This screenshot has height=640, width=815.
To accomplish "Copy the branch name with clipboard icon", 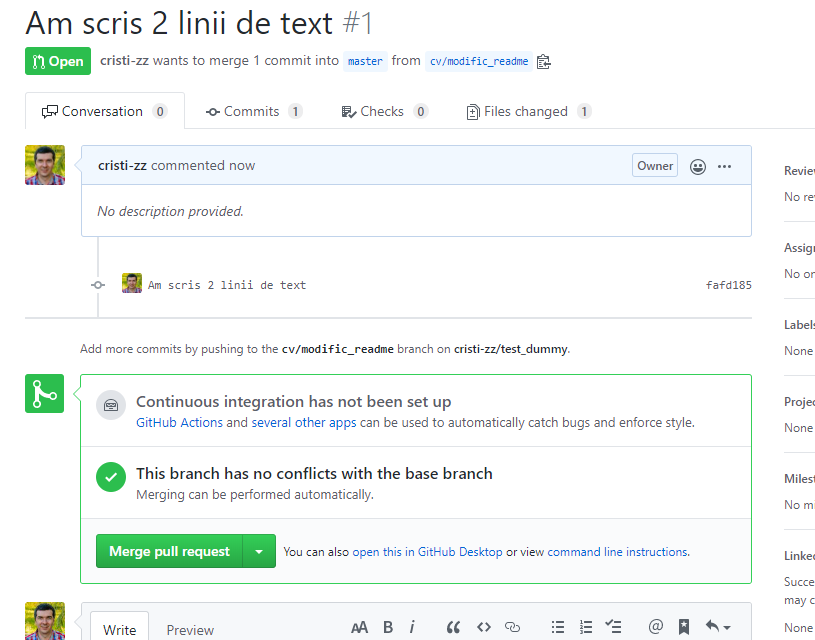I will tap(543, 61).
